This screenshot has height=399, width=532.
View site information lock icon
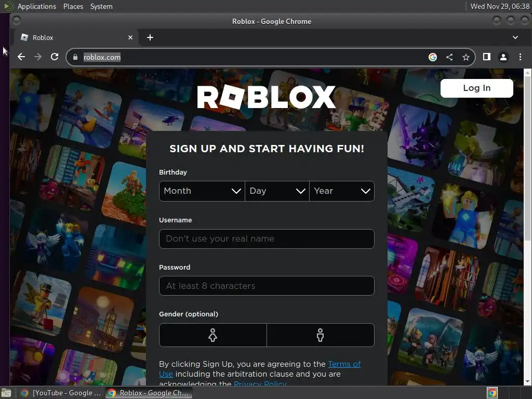(x=75, y=57)
